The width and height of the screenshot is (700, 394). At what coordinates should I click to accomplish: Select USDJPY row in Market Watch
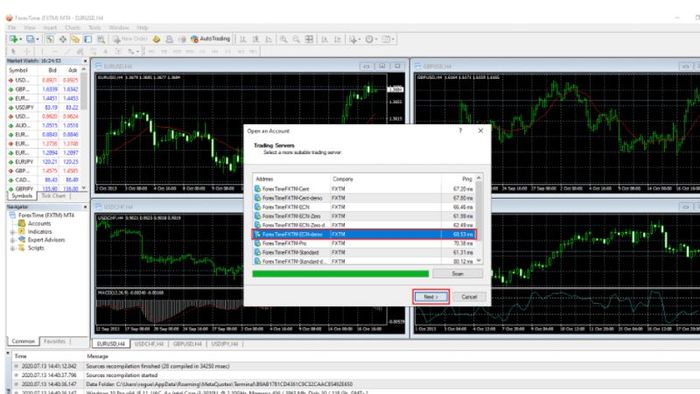[44, 108]
